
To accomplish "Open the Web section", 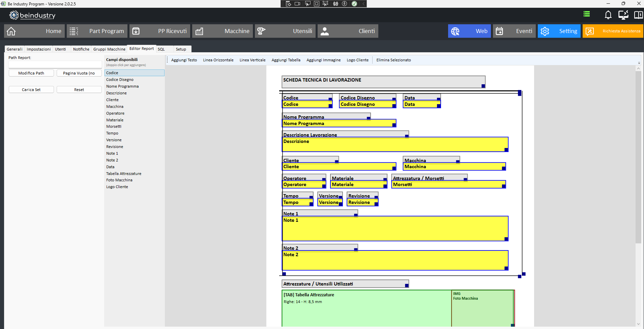I will [x=469, y=31].
